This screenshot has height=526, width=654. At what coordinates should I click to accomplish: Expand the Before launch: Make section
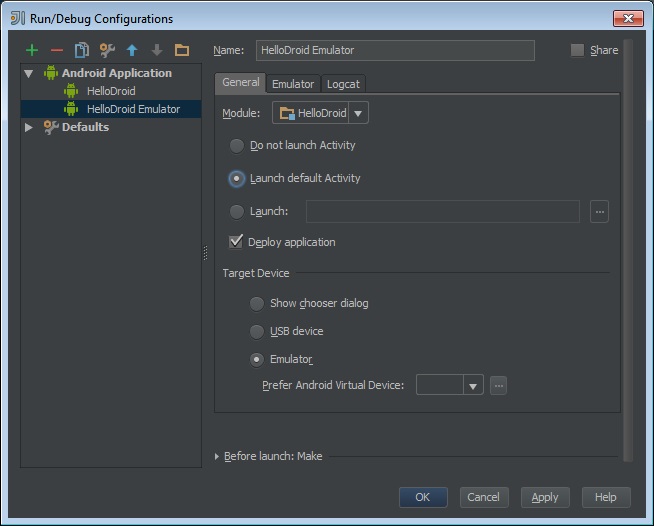click(x=216, y=456)
